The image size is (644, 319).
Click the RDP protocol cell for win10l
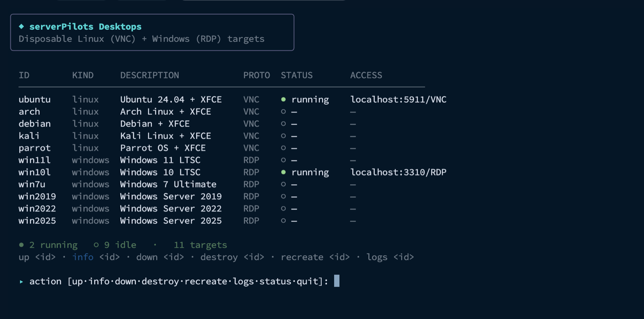click(x=251, y=172)
